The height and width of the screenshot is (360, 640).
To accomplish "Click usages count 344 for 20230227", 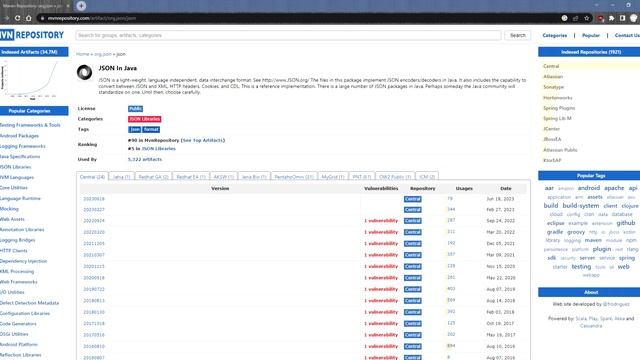I will (x=451, y=209).
